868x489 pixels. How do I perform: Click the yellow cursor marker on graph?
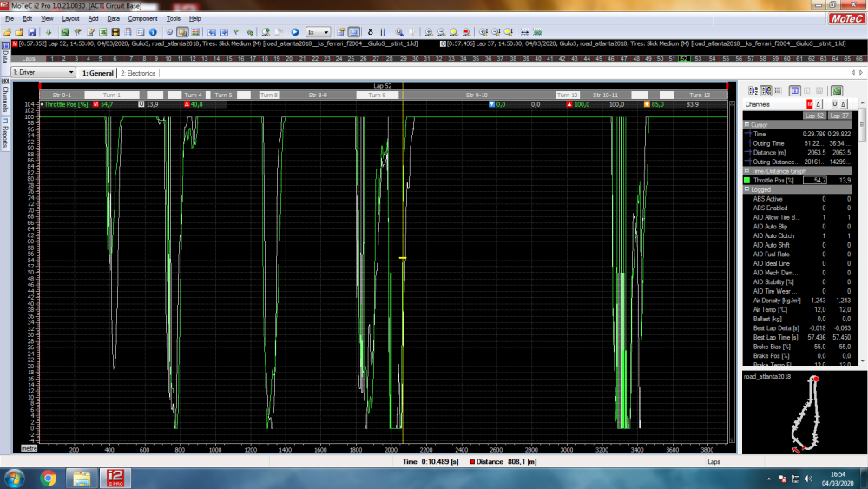click(403, 258)
